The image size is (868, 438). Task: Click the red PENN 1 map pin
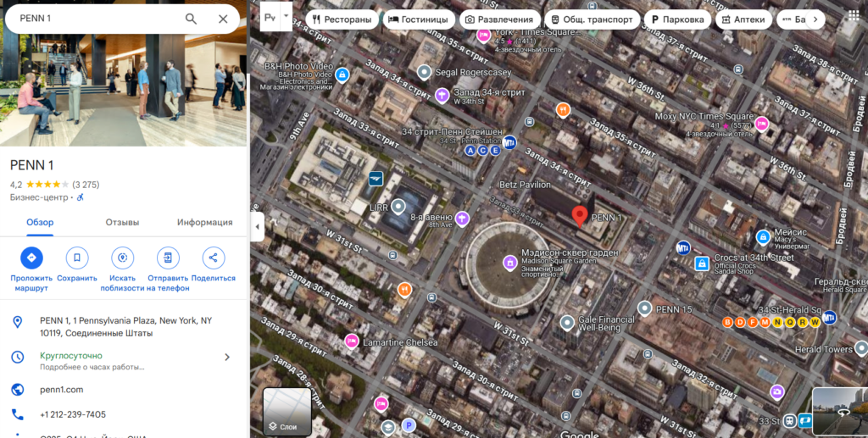580,215
